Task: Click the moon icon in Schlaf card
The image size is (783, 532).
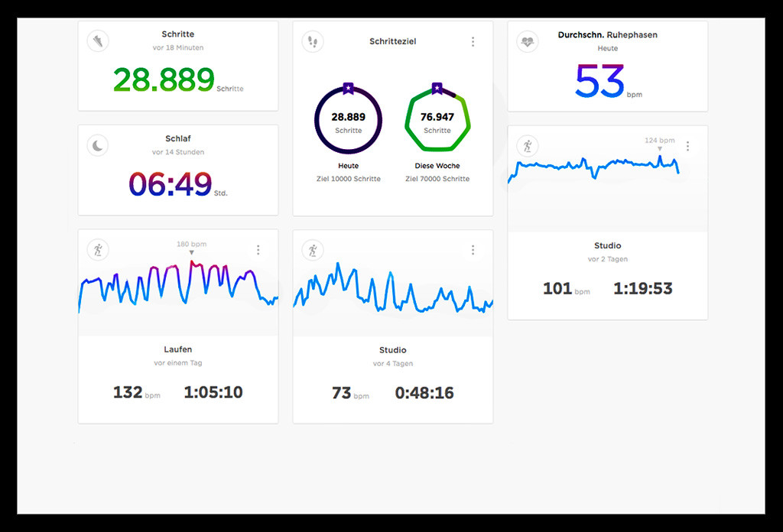Action: [x=98, y=145]
